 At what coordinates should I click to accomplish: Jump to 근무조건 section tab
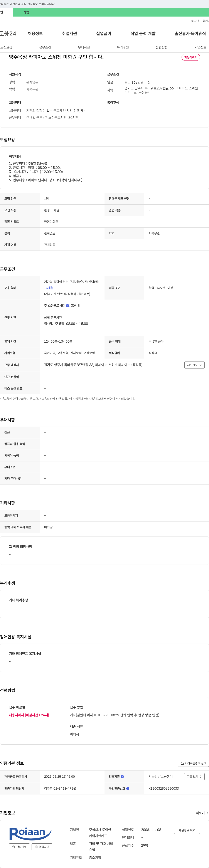pyautogui.click(x=45, y=47)
